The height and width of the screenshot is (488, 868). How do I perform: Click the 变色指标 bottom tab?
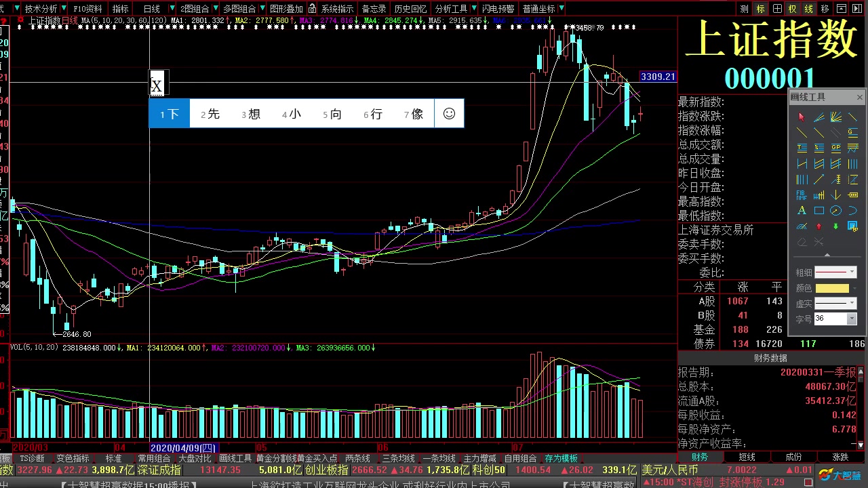tap(73, 458)
